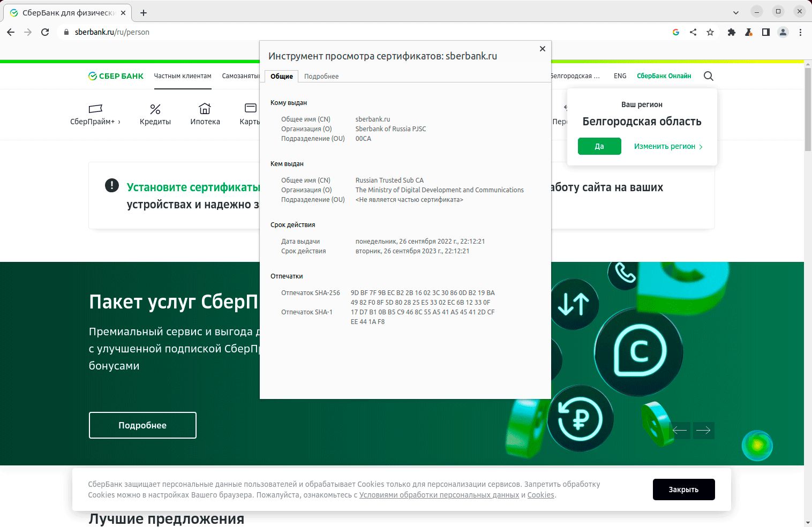Focus the address bar with sberbank.ru URL

[x=364, y=32]
